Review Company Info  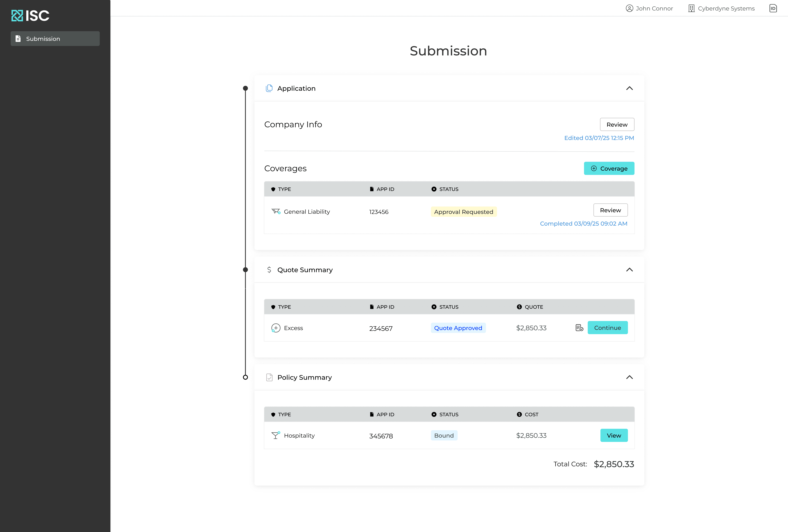tap(617, 124)
